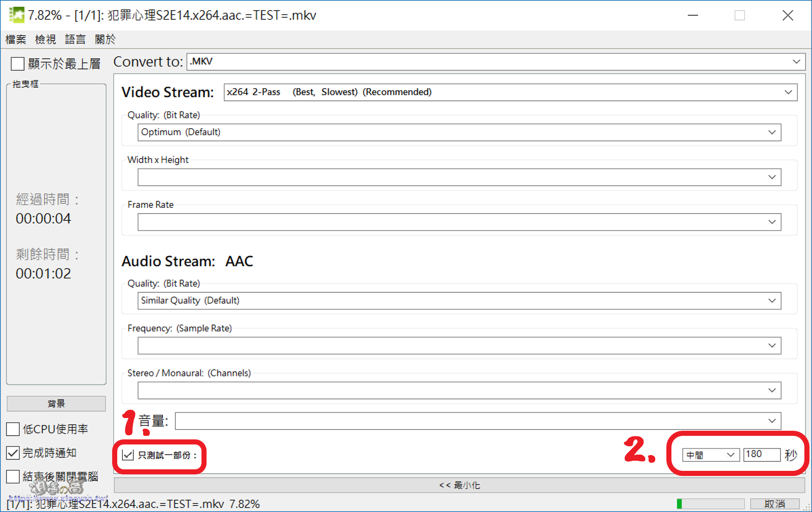Expand the Convert to .MKV dropdown

pos(496,62)
